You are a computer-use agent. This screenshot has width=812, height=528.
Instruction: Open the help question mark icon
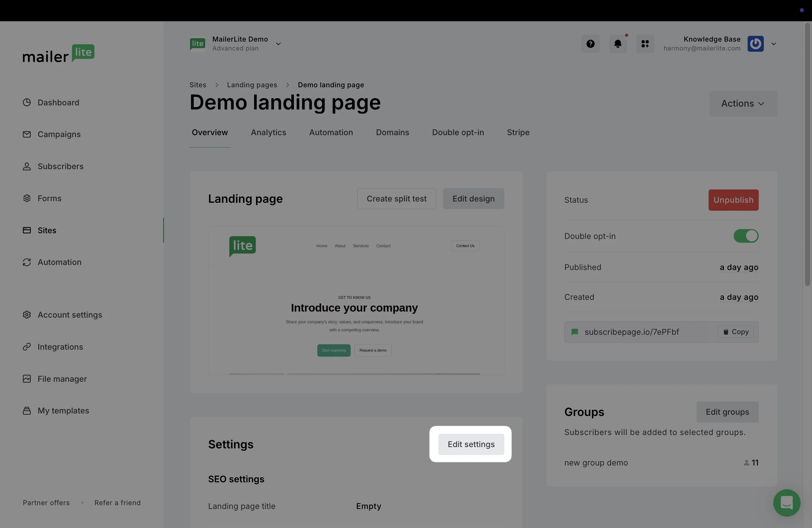[590, 44]
